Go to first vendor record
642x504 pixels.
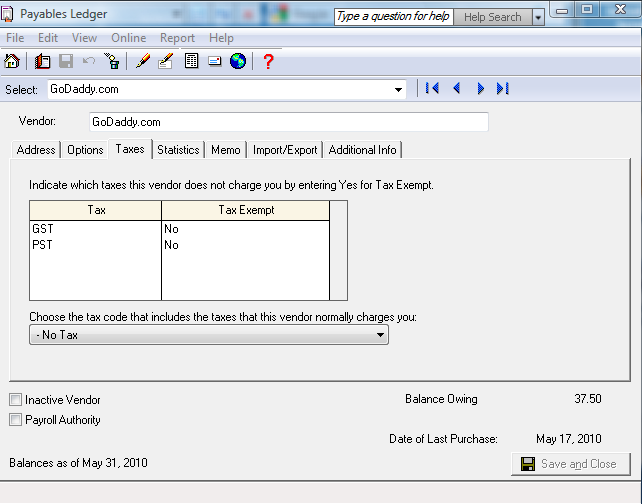click(x=432, y=88)
